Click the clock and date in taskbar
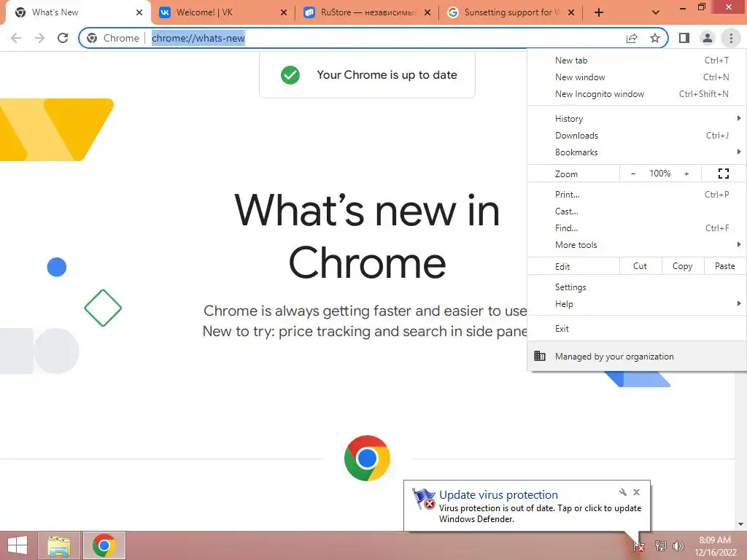 tap(715, 545)
